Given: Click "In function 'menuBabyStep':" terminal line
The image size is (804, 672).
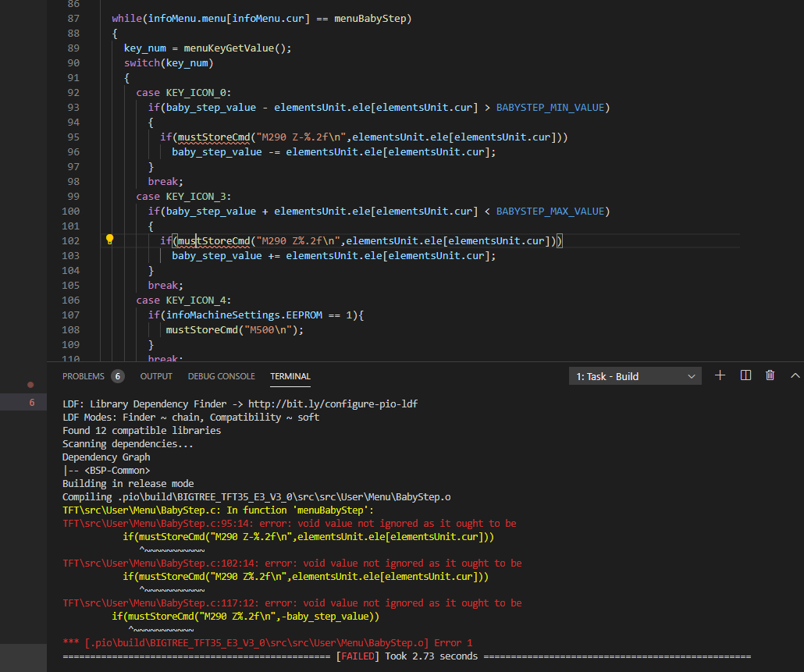Looking at the screenshot, I should tap(300, 510).
